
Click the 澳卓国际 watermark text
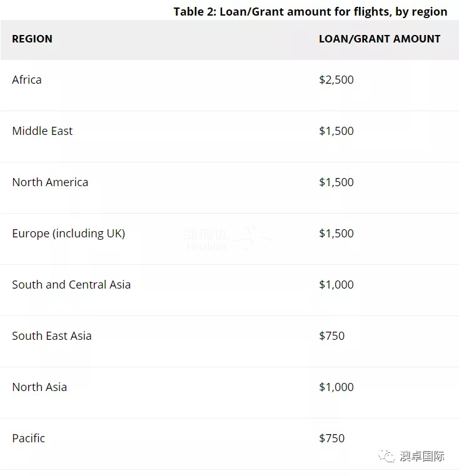tap(422, 456)
